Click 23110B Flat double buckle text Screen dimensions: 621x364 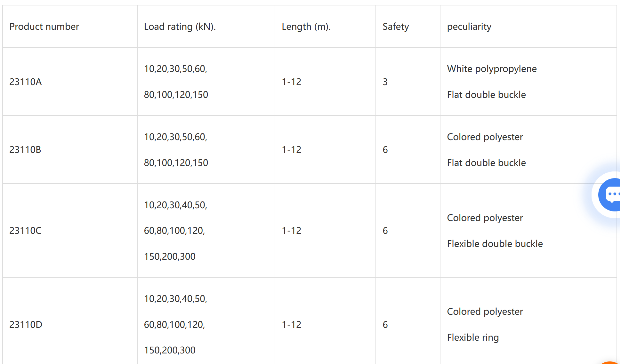(486, 163)
